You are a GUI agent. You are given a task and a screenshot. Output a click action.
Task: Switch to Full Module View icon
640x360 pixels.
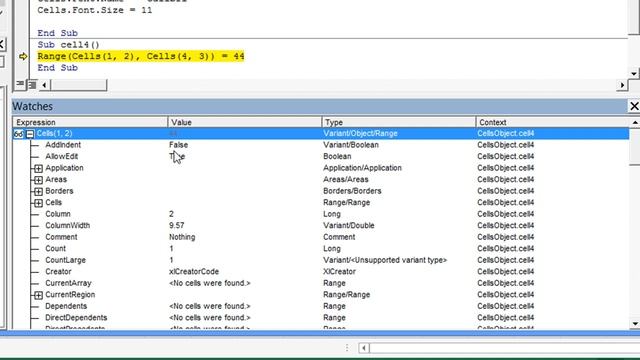click(32, 84)
